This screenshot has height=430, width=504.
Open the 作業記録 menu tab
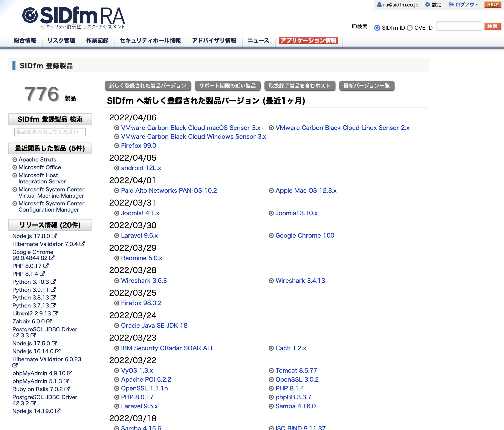click(x=97, y=40)
